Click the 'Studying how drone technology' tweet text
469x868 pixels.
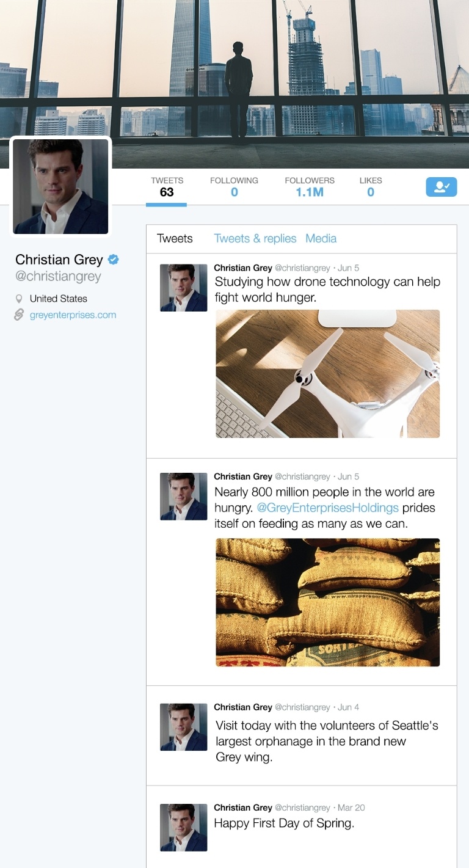[x=327, y=290]
